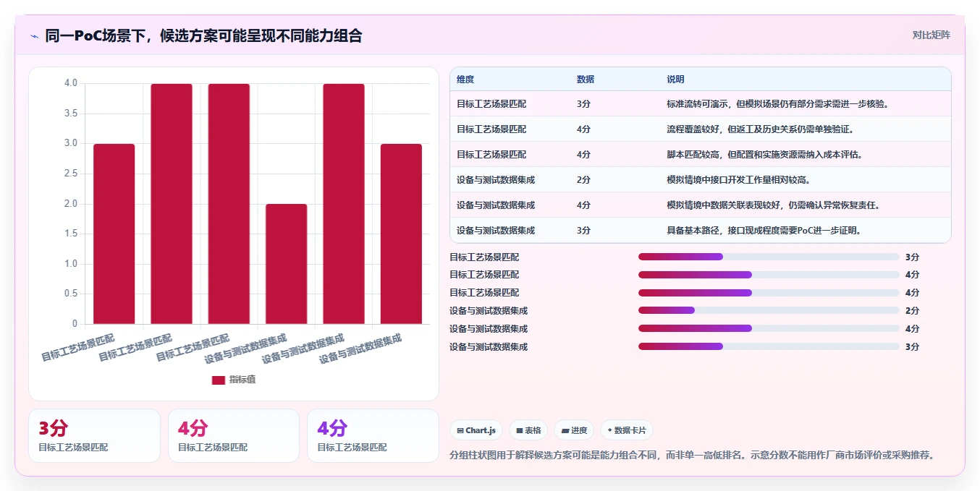Viewport: 980px width, 491px height.
Task: Click the row 脚本匹配较高，但配置和实施资源需纳入成本评估
Action: (700, 155)
